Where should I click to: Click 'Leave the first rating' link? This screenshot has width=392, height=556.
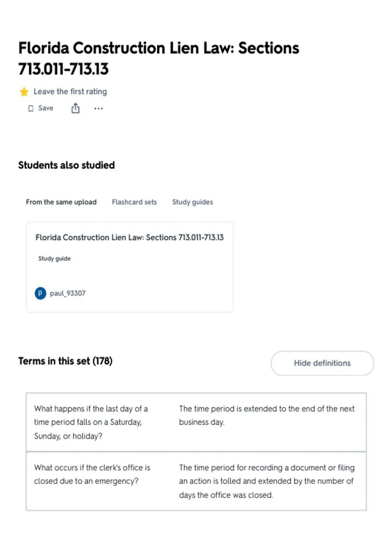coord(70,92)
